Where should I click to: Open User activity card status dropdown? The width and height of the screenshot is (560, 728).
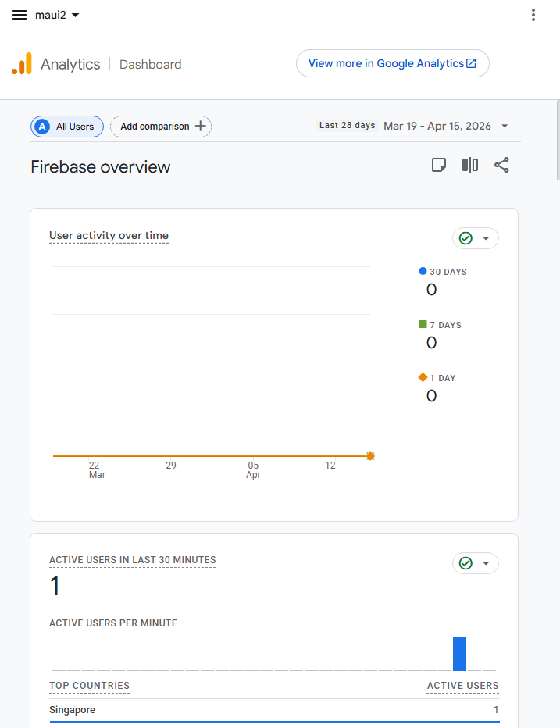coord(476,238)
